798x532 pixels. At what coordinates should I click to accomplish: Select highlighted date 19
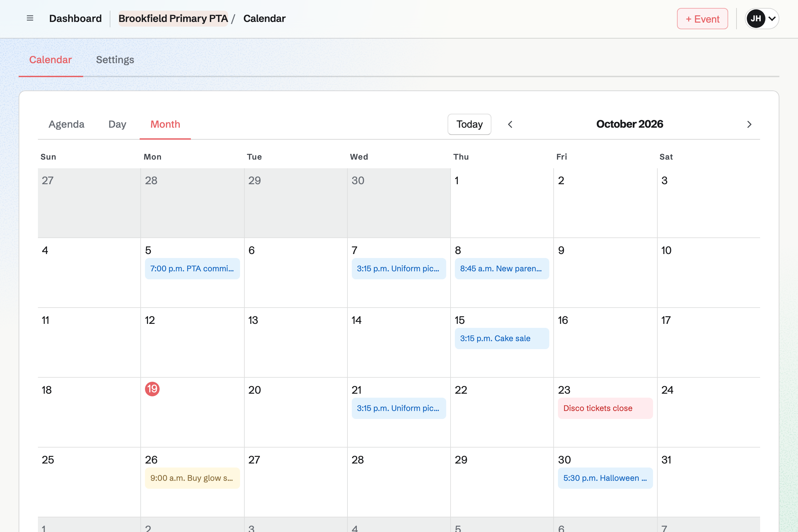pos(152,389)
